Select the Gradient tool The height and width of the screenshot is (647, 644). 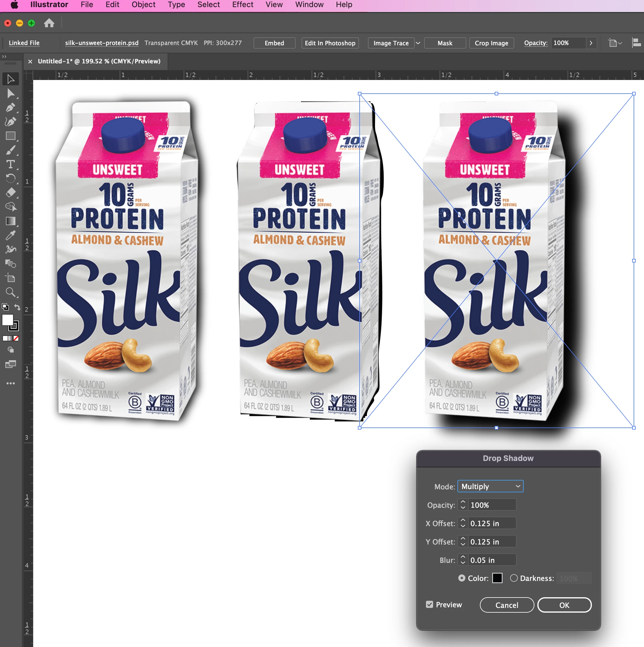[x=10, y=221]
